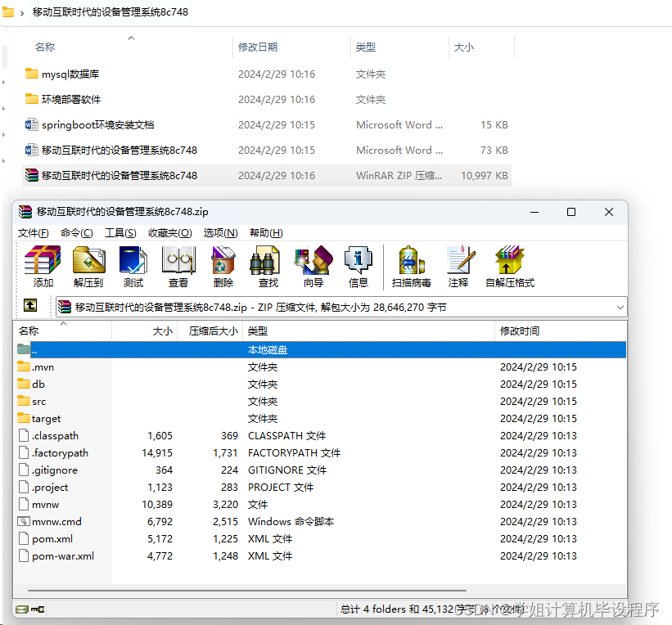Open the 文件(F) menu
Viewport: 672px width, 625px height.
[32, 233]
